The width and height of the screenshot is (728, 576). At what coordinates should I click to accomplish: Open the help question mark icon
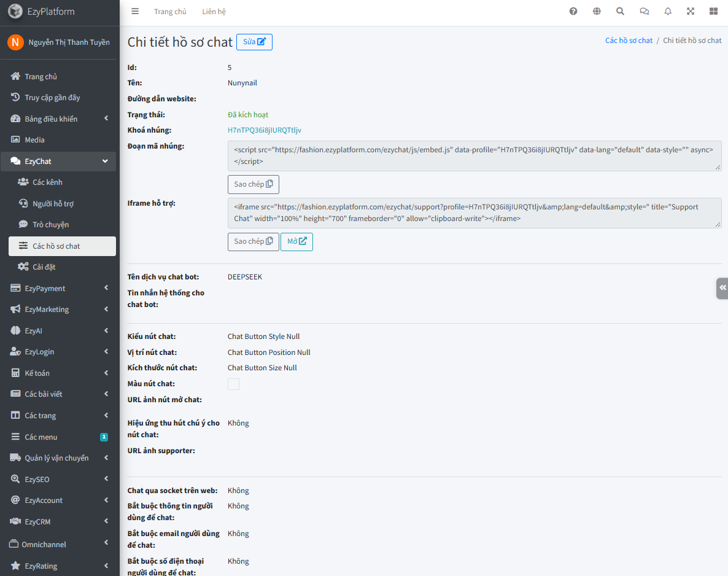(x=573, y=11)
